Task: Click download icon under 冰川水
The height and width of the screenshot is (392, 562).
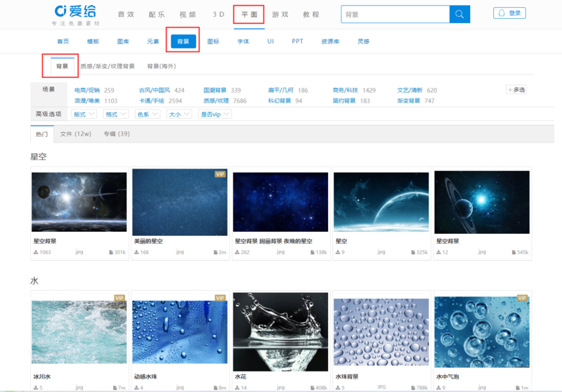Action: [36, 388]
